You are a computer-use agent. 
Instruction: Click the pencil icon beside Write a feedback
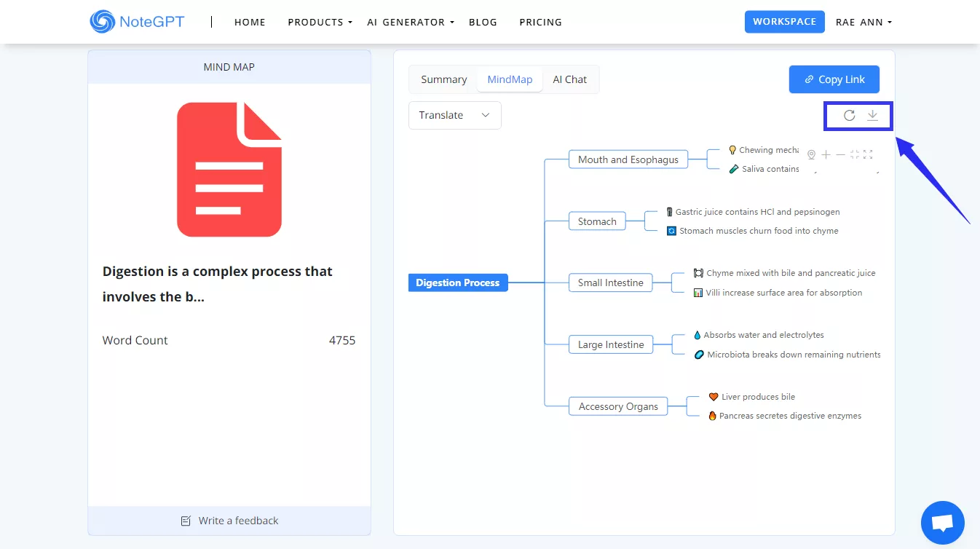pos(185,521)
